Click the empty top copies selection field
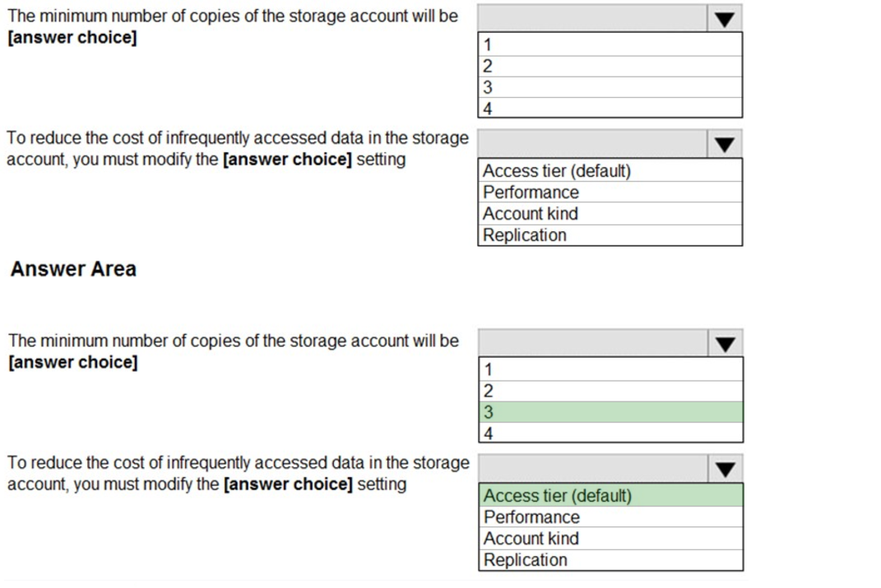The width and height of the screenshot is (881, 588). [592, 17]
